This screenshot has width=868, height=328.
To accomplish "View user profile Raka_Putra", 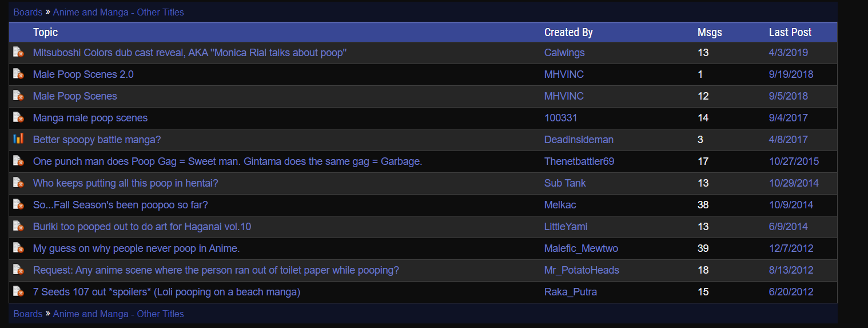I will [x=571, y=292].
